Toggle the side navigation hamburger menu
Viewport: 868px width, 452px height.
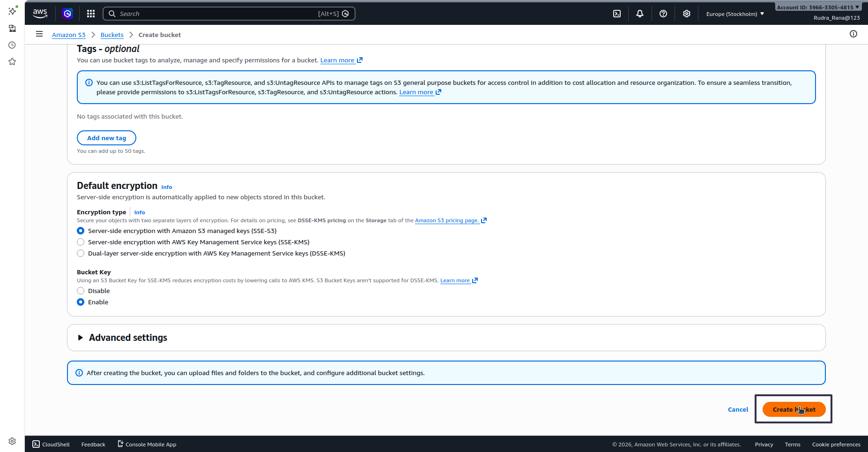click(39, 34)
